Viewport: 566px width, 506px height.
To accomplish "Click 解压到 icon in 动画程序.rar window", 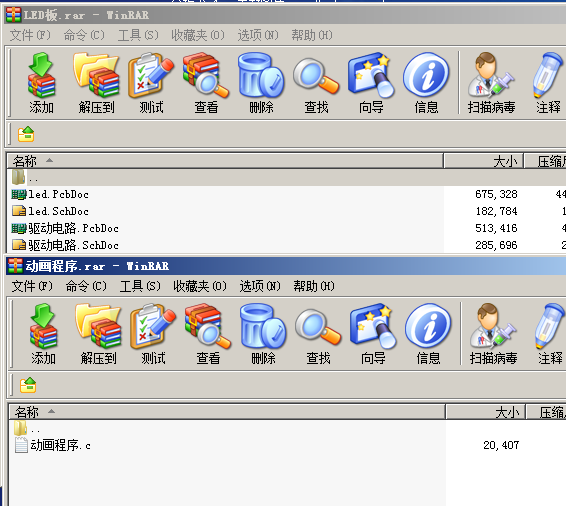I will coord(98,334).
